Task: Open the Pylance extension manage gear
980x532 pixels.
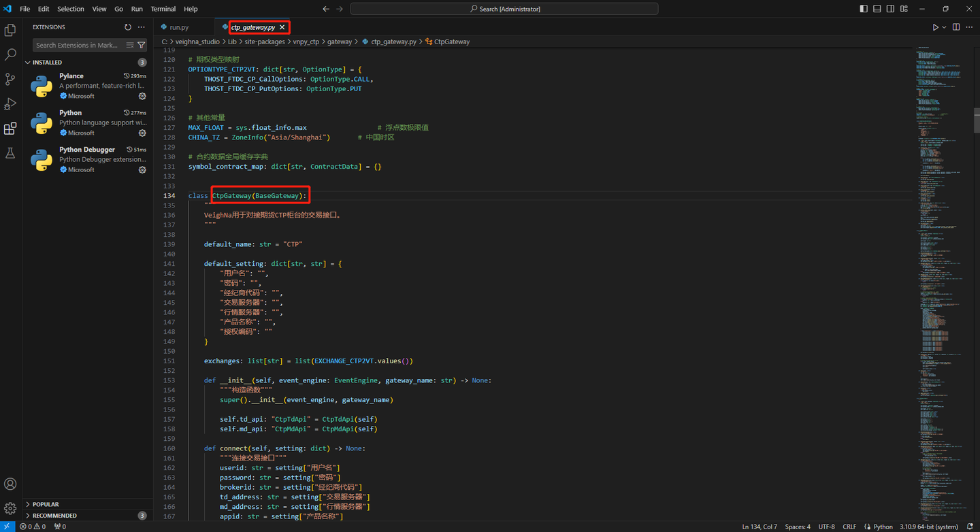Action: [x=142, y=96]
